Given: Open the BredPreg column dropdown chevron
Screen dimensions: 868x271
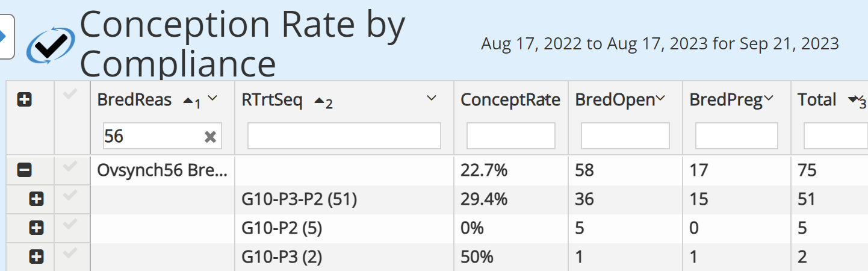Looking at the screenshot, I should click(x=768, y=99).
